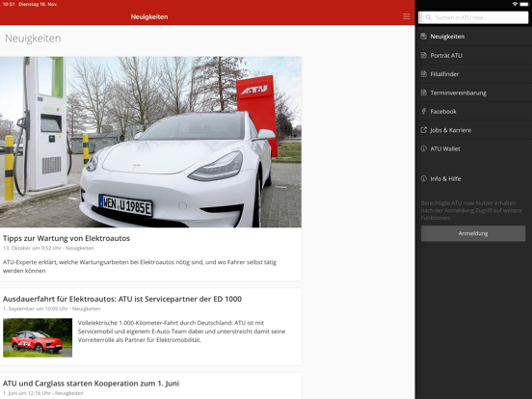Click the Vollelektrische 1.000-Kilometer-Fahrt summary text
Viewport: 532px width, 399px height.
click(181, 332)
